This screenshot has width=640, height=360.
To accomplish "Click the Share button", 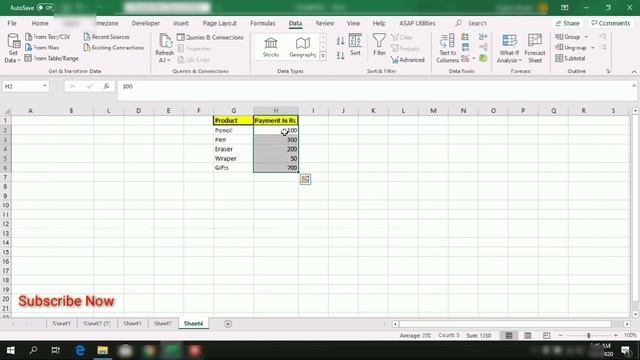I will pos(568,23).
